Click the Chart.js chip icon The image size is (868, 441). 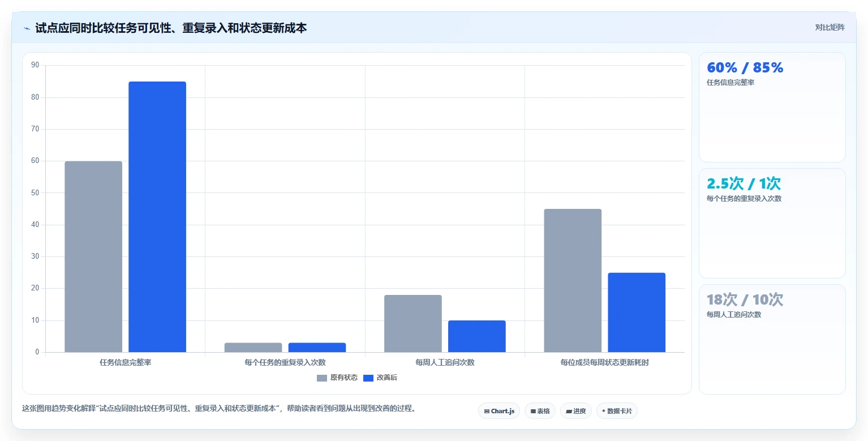[487, 412]
